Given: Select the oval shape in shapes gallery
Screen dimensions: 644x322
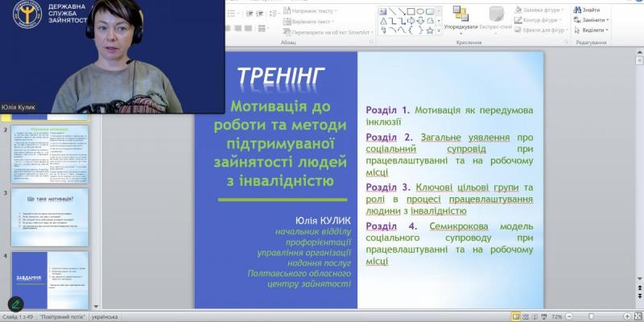Looking at the screenshot, I should coord(420,11).
